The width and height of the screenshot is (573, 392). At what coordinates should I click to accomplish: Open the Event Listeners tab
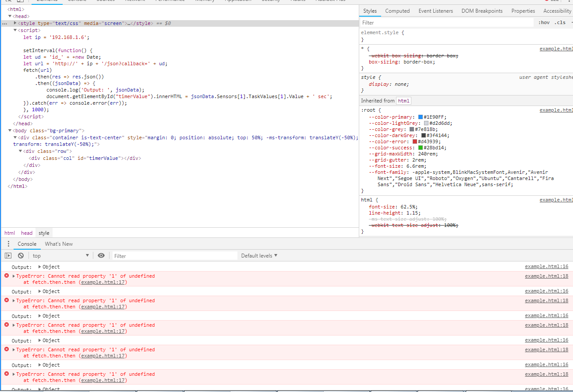(x=435, y=11)
